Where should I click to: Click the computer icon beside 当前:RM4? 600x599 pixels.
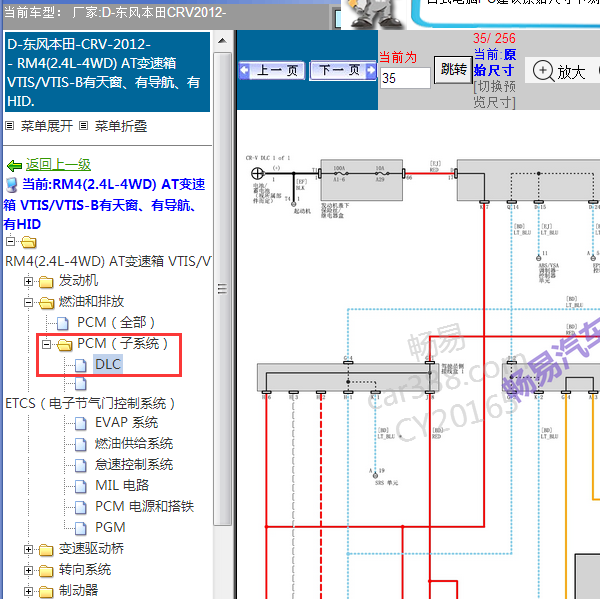[12, 185]
